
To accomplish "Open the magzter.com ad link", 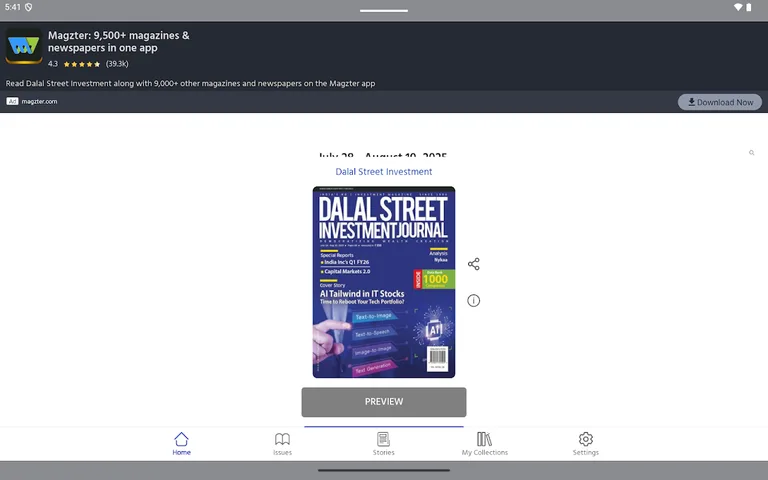I will click(39, 101).
